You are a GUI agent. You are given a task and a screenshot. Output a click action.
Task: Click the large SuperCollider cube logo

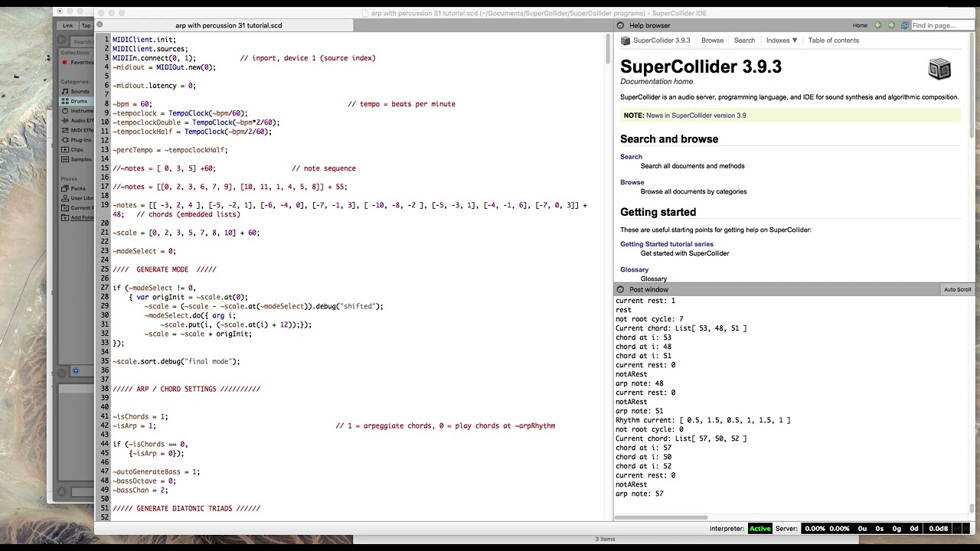tap(939, 69)
